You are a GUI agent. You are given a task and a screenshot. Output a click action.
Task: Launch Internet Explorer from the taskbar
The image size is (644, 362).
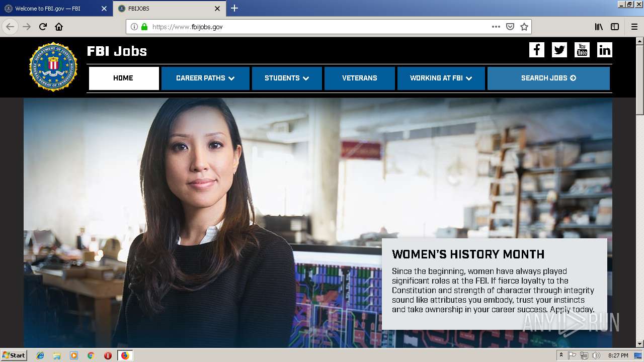coord(40,355)
